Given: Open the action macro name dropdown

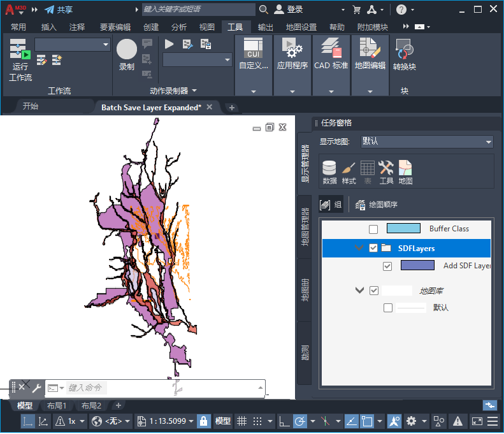Looking at the screenshot, I should [x=198, y=60].
